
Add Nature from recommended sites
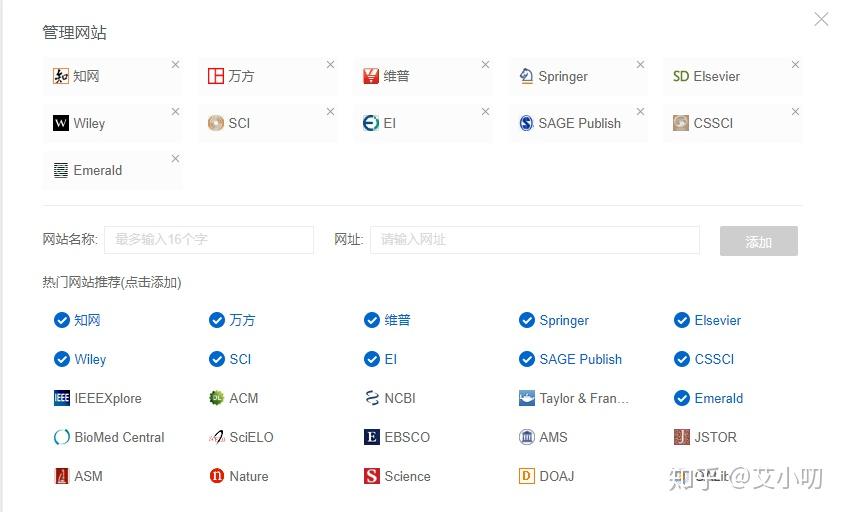pos(238,476)
